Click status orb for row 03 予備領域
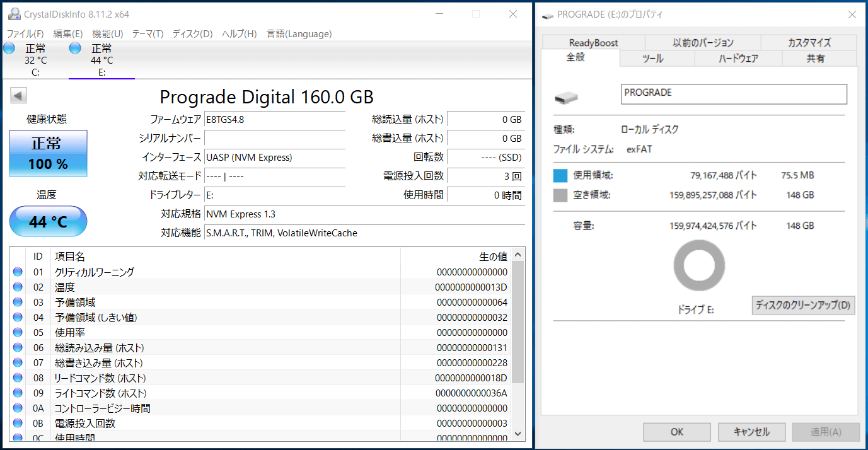Viewport: 868px width, 450px height. click(18, 303)
